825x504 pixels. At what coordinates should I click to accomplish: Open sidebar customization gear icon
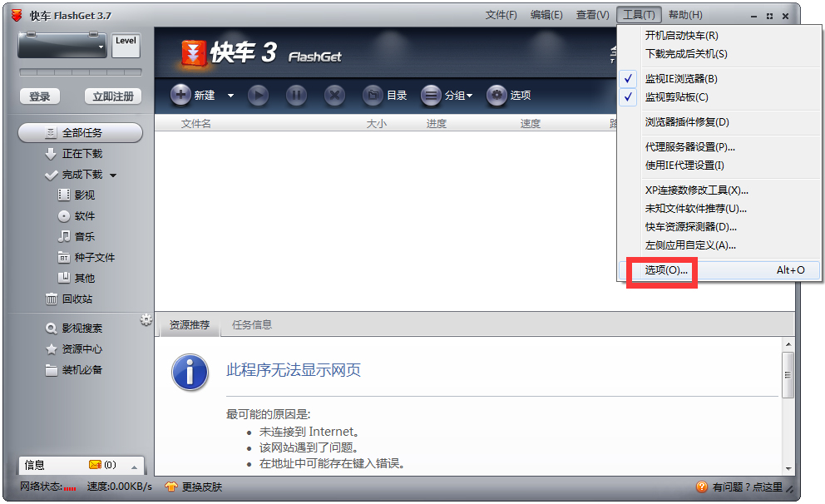tap(146, 318)
